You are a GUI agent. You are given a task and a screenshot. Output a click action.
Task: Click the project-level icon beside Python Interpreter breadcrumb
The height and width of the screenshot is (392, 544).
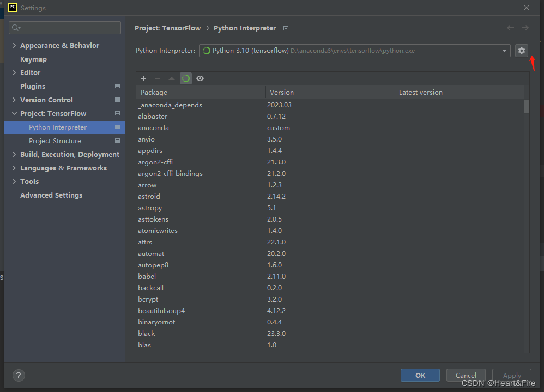tap(286, 28)
